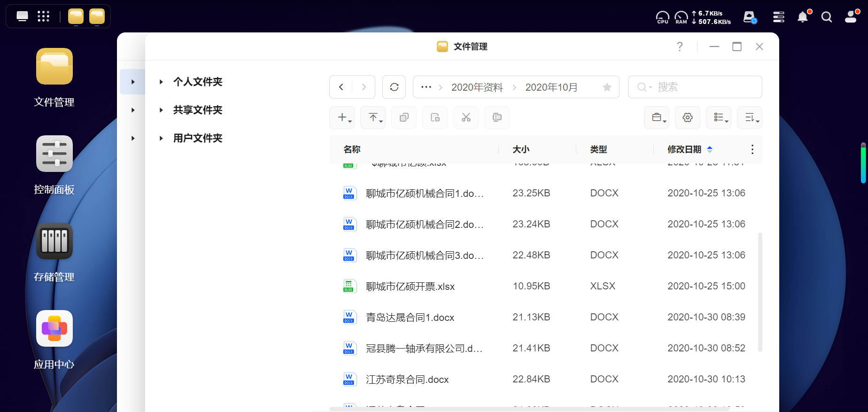Select 个人文件夹 in the sidebar
The width and height of the screenshot is (868, 412).
click(x=198, y=82)
